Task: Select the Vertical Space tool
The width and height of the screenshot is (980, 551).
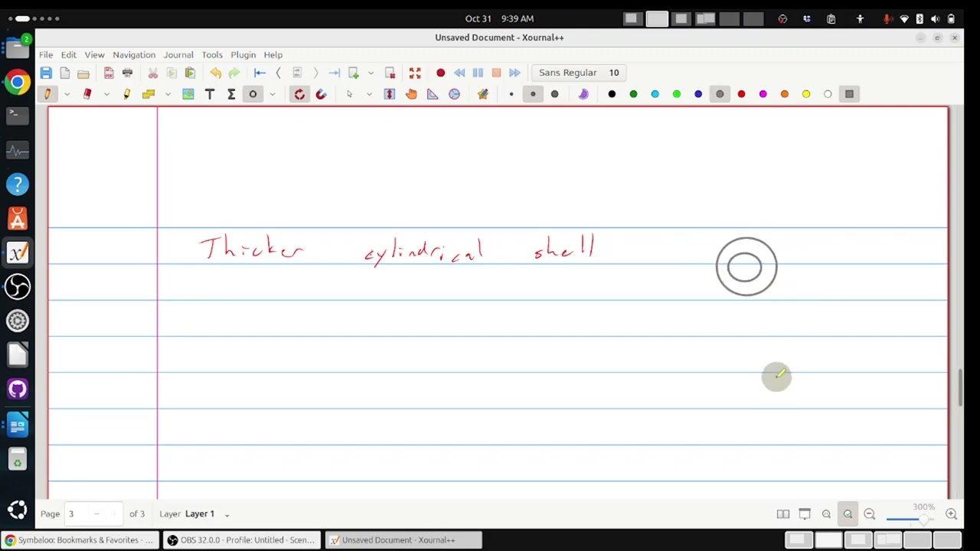Action: (390, 94)
